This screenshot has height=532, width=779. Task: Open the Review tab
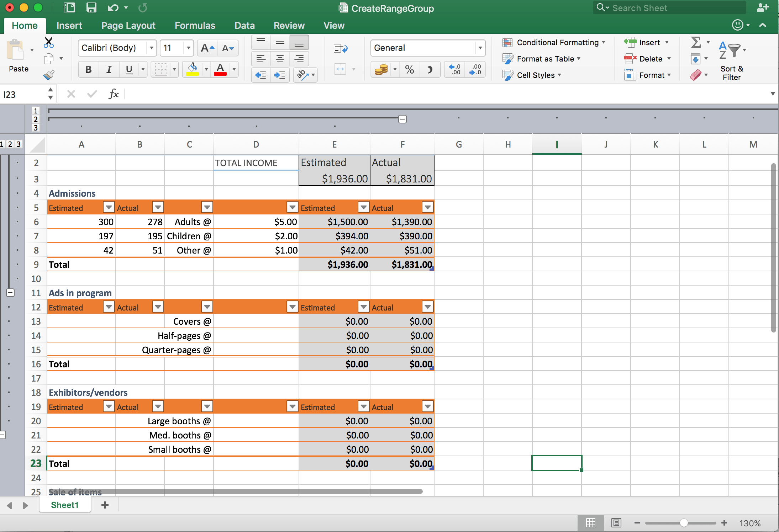pos(289,26)
